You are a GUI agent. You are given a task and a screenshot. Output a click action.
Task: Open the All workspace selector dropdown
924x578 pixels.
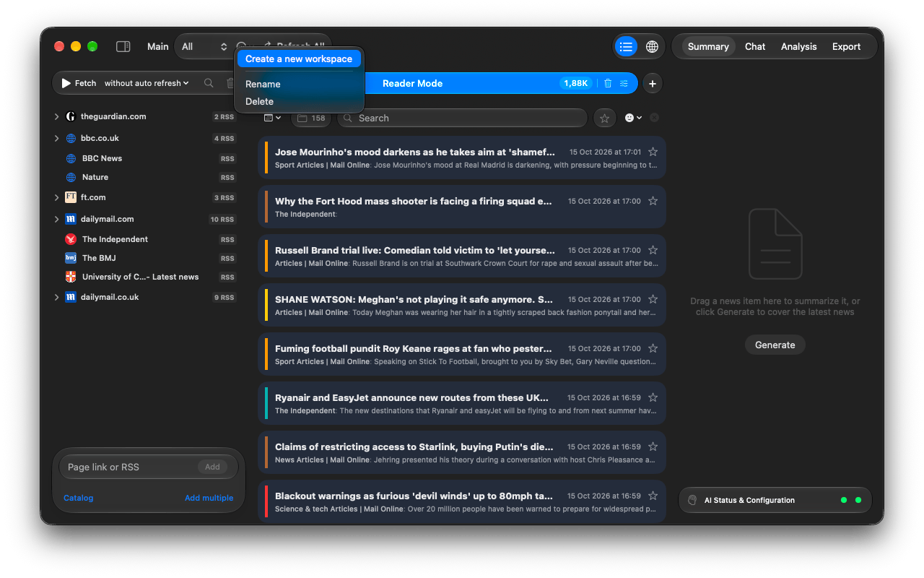204,46
